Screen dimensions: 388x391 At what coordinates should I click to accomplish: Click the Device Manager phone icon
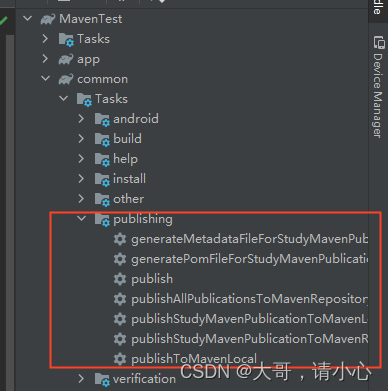tap(379, 42)
